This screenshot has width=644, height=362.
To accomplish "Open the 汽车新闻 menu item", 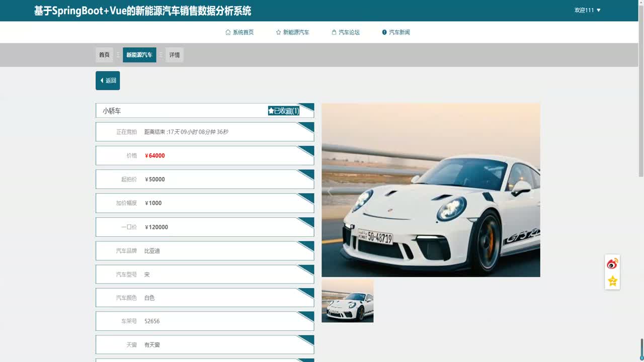I will [396, 32].
